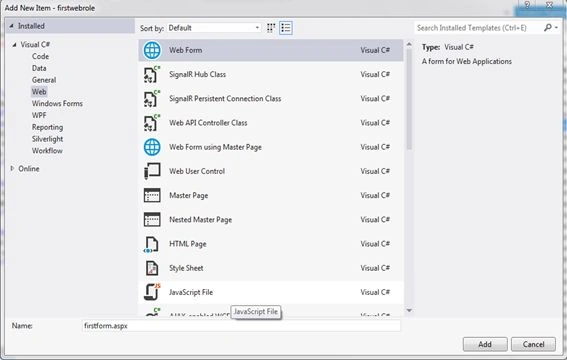Collapse the Installed section
Screen dimensions: 567x360
click(x=12, y=26)
